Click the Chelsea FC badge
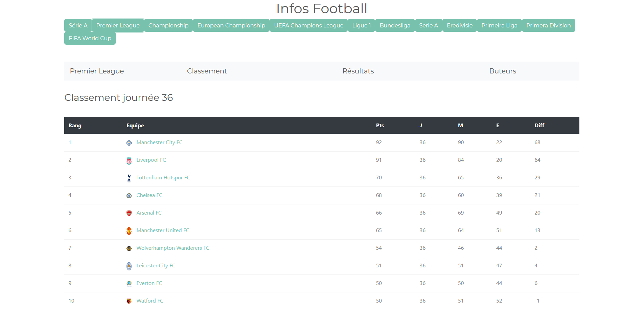This screenshot has width=644, height=310. tap(129, 195)
